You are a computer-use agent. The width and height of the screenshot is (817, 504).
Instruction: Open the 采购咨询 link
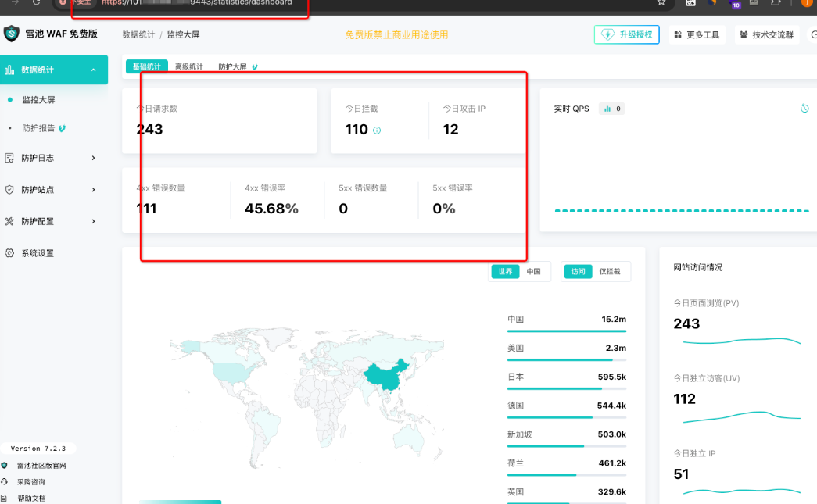pos(31,481)
